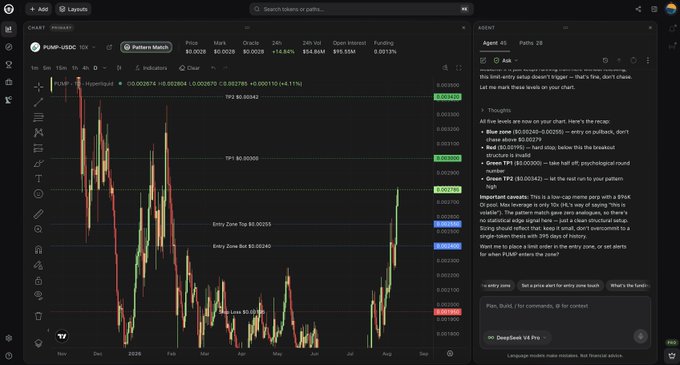Click the TP2 0.003420 green price label
The height and width of the screenshot is (365, 680).
(x=448, y=97)
